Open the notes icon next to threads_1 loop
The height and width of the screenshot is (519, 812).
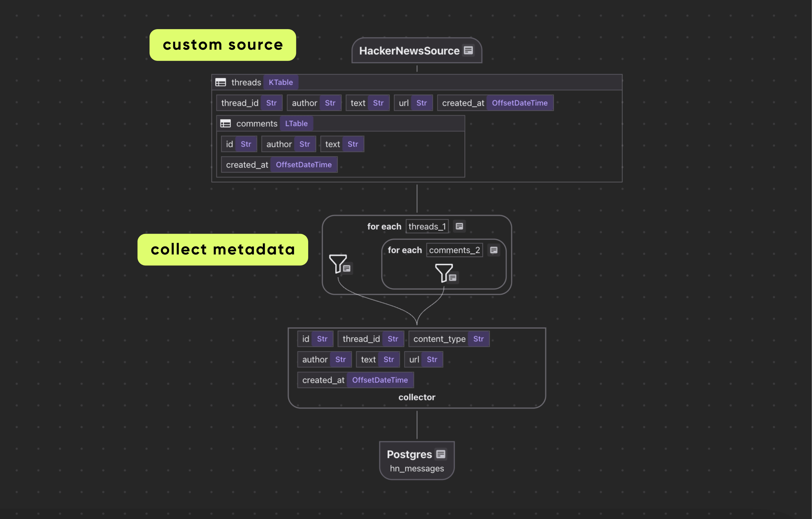coord(459,226)
